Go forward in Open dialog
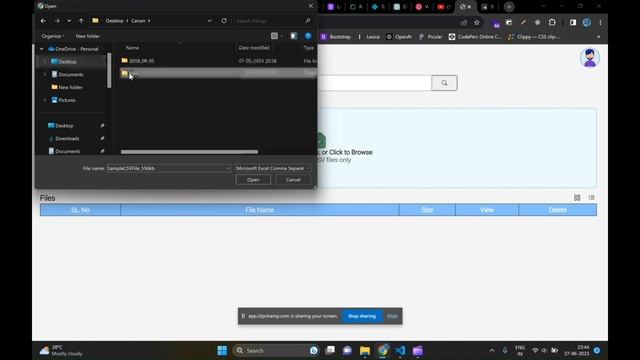The height and width of the screenshot is (360, 640). (x=57, y=21)
